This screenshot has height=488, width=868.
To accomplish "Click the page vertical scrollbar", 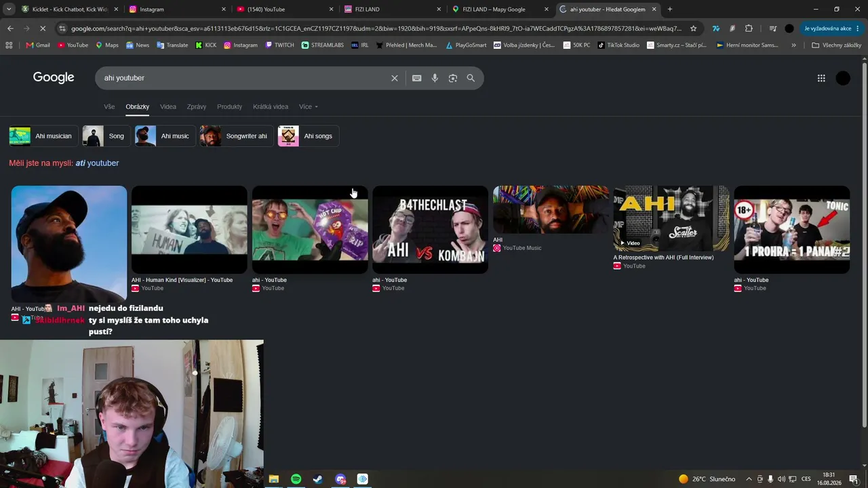I will click(x=864, y=244).
